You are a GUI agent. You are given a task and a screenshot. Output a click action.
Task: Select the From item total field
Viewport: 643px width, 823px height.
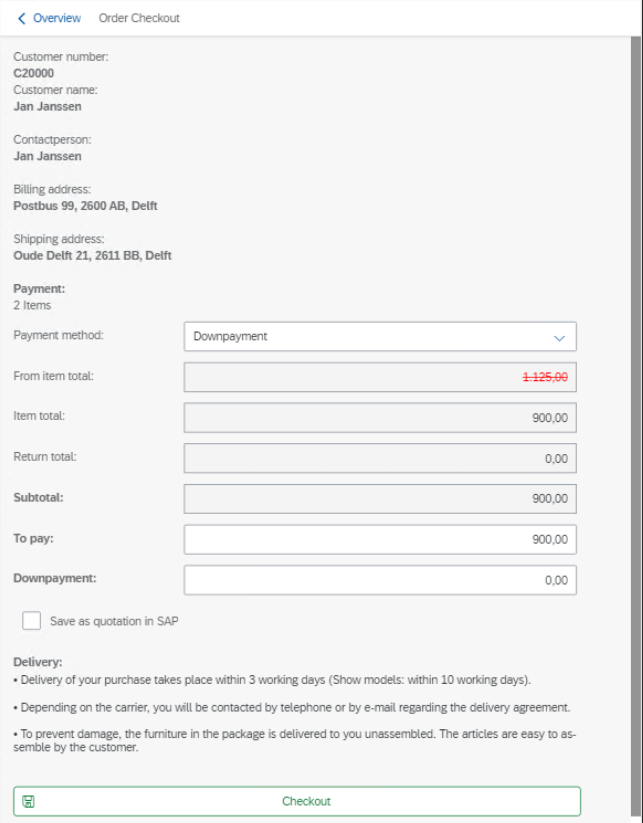(x=380, y=377)
